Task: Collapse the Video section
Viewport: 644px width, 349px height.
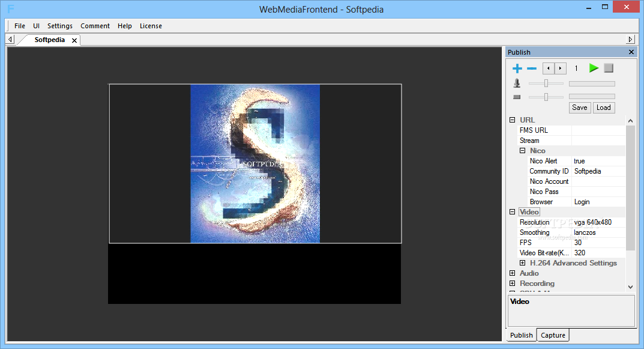Action: coord(512,212)
